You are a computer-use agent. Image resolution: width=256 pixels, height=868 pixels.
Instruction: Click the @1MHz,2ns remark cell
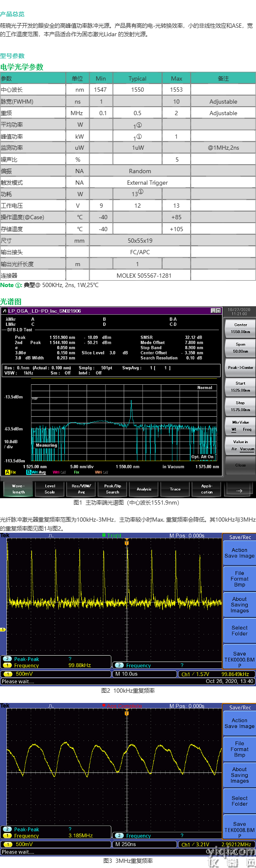click(223, 148)
